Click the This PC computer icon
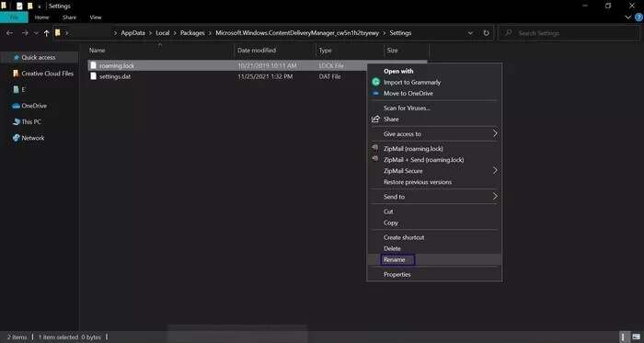Screen dimensions: 644x343 [x=17, y=122]
